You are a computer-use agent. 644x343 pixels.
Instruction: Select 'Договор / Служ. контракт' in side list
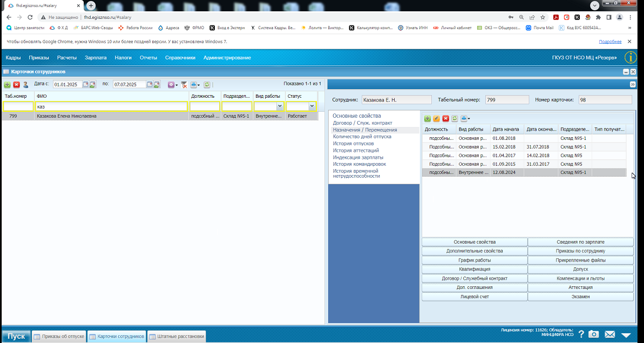coord(362,123)
